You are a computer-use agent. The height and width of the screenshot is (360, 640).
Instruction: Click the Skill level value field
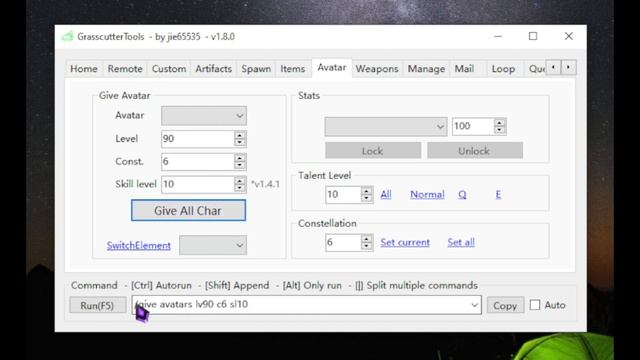point(198,184)
